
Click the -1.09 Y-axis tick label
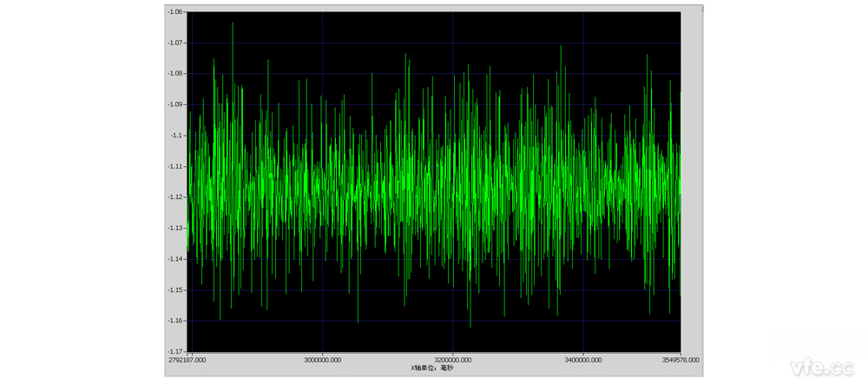coord(176,105)
